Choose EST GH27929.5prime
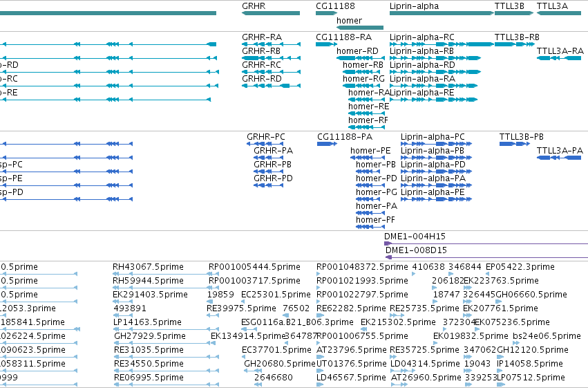Screen dimensions: 588x388 tap(150, 337)
